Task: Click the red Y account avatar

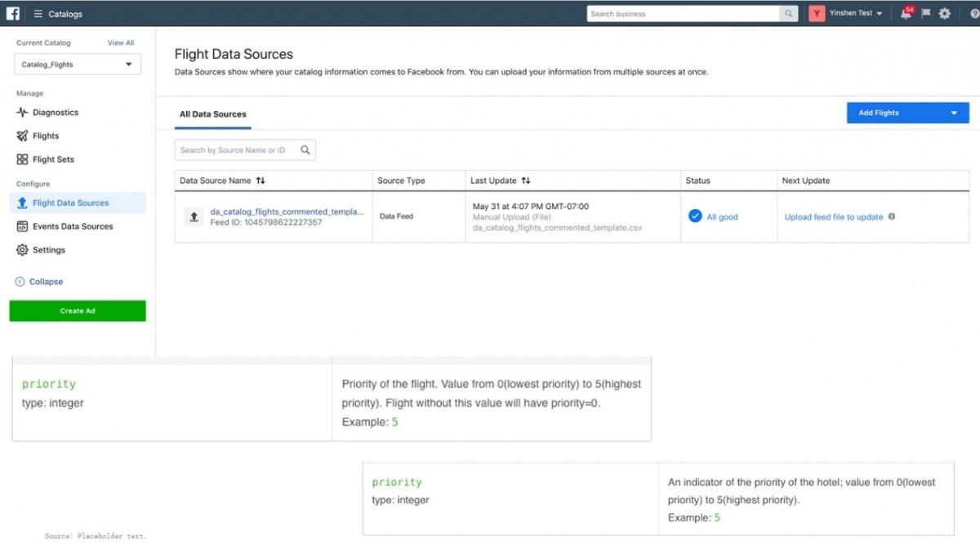Action: (x=817, y=14)
